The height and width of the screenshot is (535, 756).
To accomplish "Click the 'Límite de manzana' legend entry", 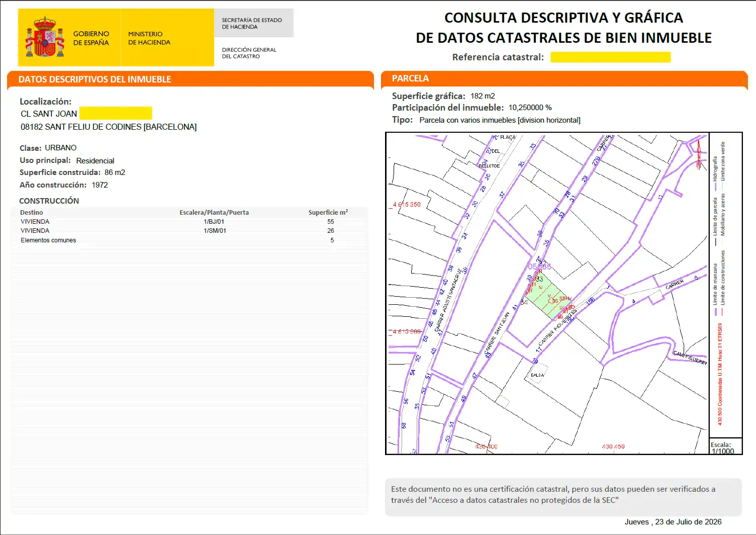I will (x=715, y=290).
